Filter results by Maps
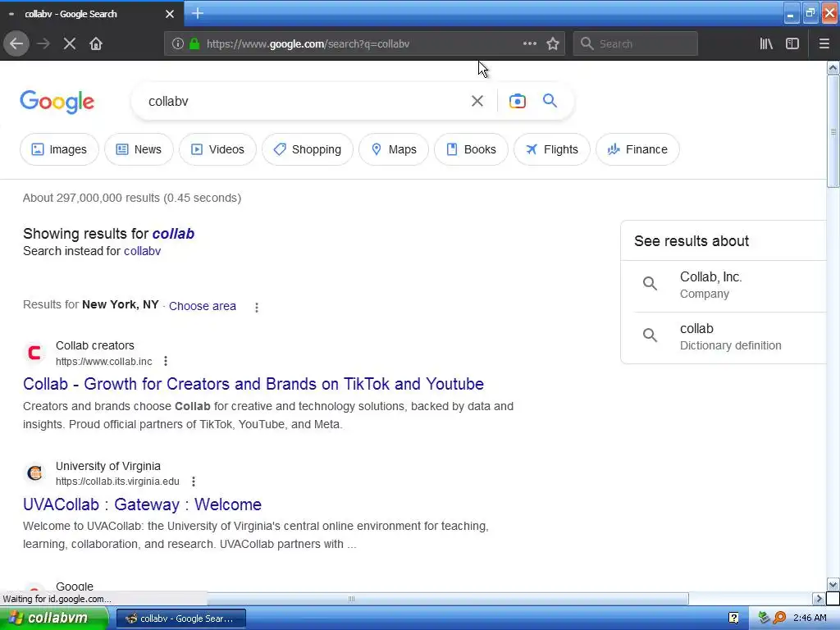840x630 pixels. [394, 149]
